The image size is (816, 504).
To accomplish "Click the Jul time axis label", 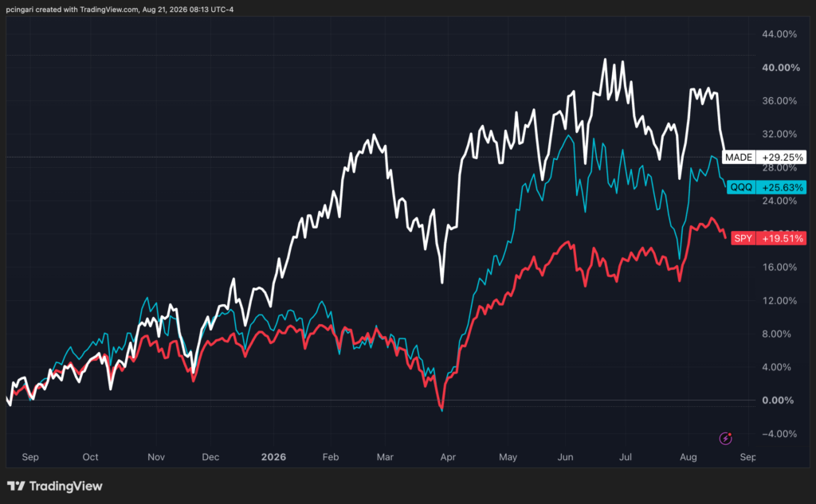I will (625, 457).
